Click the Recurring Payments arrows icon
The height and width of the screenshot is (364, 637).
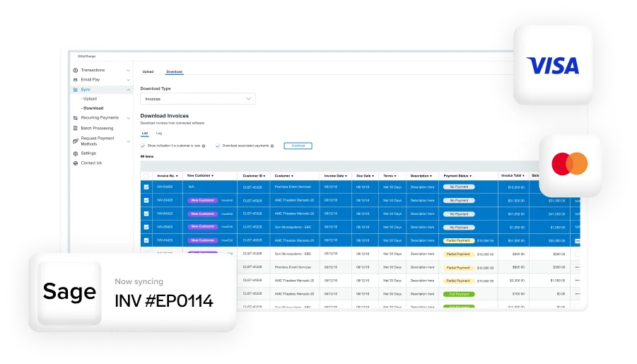(x=76, y=118)
